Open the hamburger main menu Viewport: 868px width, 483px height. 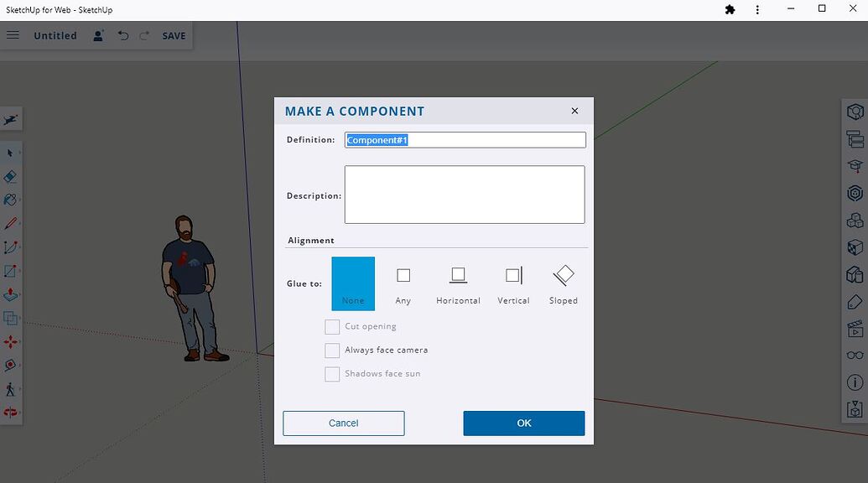tap(13, 35)
